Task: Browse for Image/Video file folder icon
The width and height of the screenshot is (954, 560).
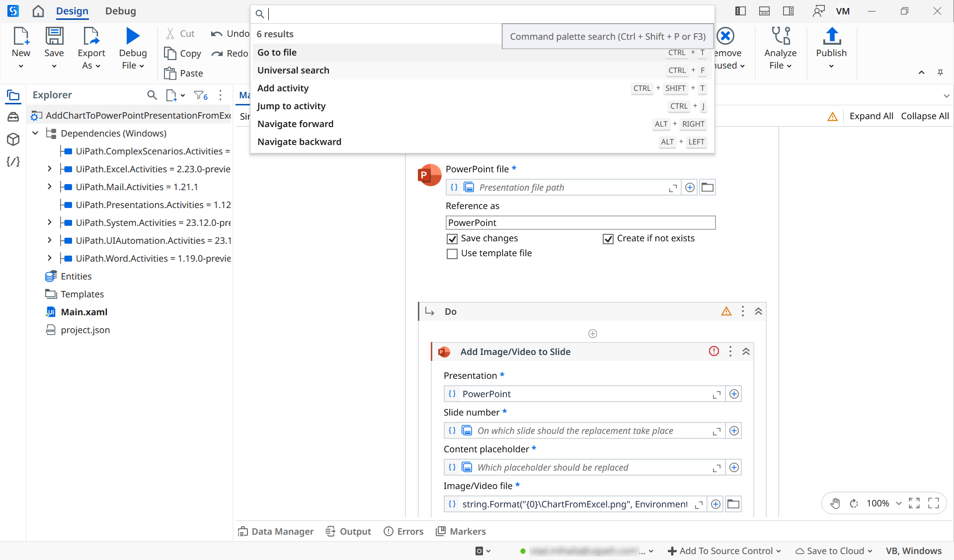Action: tap(733, 504)
